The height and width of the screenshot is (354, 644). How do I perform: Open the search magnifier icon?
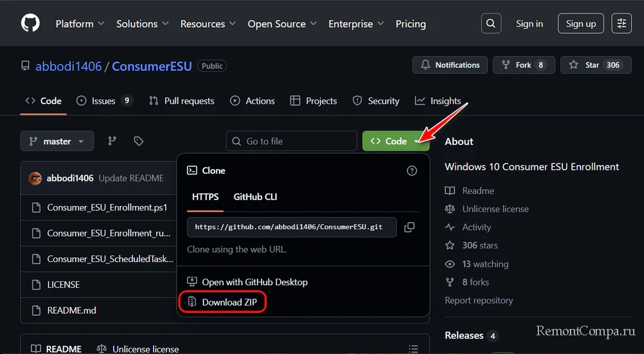(491, 24)
